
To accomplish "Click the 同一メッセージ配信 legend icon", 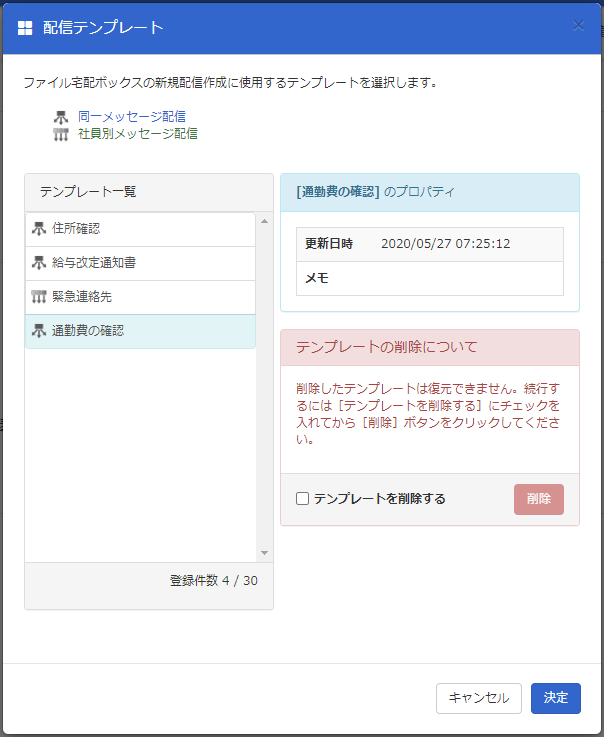I will pos(61,117).
